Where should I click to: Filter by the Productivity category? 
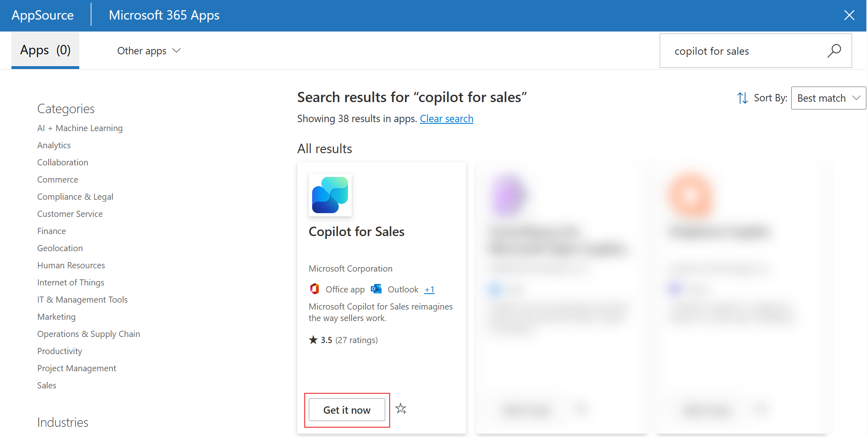point(60,351)
